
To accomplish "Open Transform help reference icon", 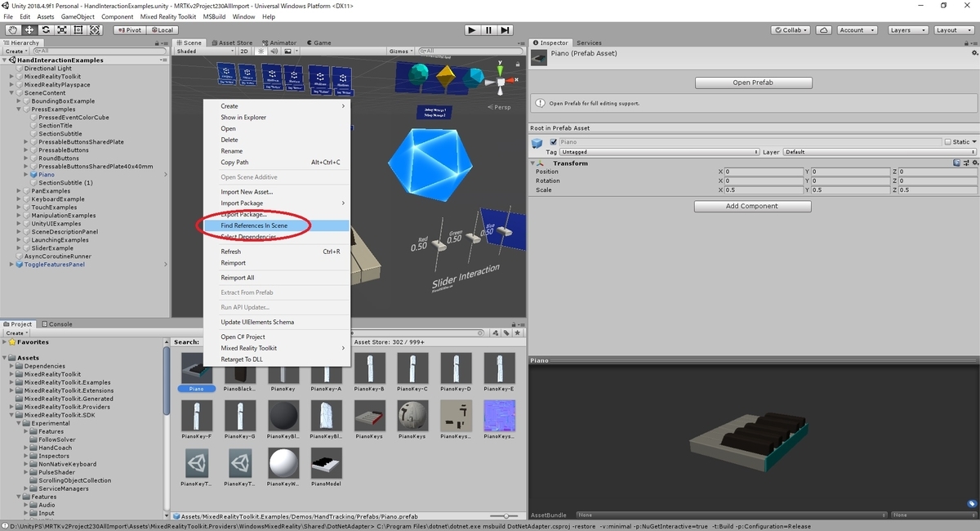I will coord(955,163).
